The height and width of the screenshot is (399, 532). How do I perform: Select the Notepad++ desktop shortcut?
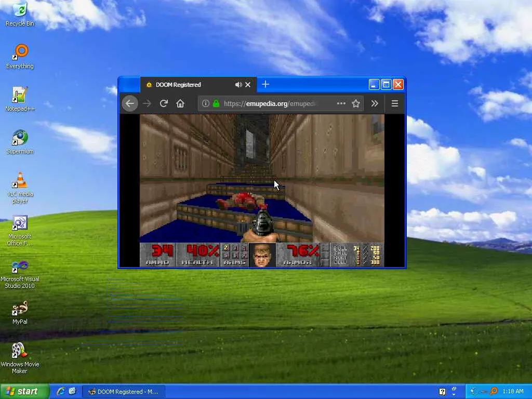point(20,99)
